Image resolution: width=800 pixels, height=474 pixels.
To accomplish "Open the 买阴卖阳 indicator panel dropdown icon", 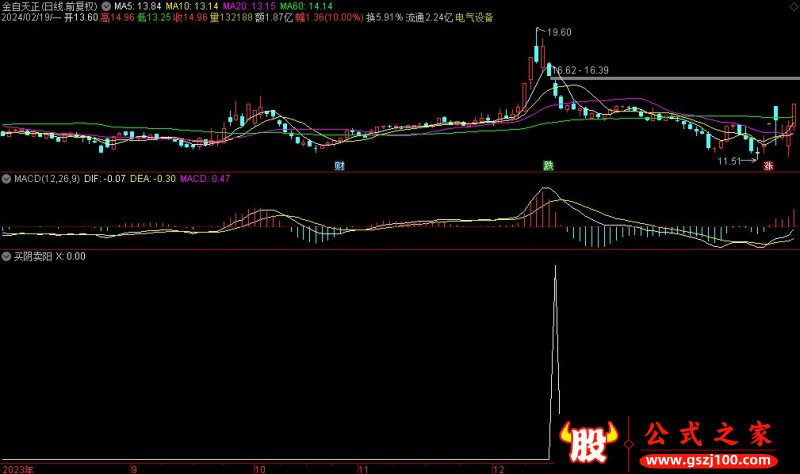I will [7, 256].
